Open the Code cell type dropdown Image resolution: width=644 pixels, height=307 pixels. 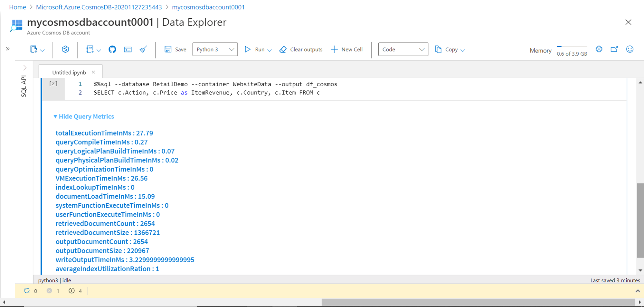[403, 49]
